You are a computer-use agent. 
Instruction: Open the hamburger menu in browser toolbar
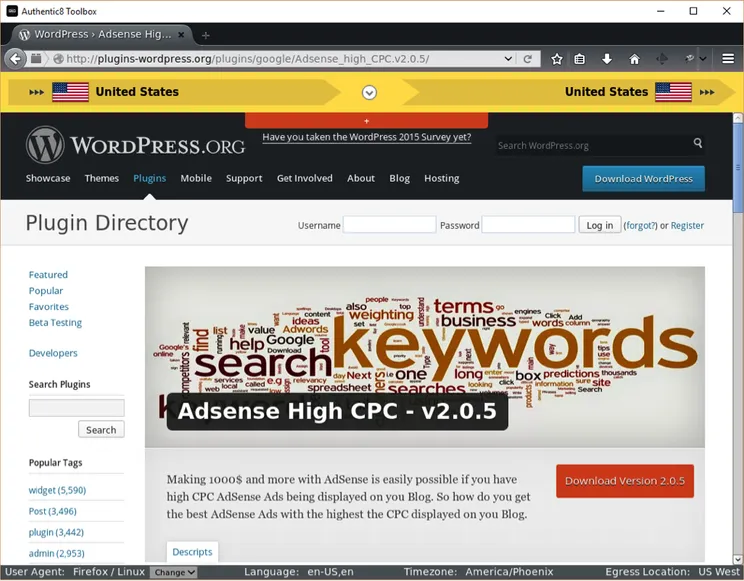click(x=728, y=59)
